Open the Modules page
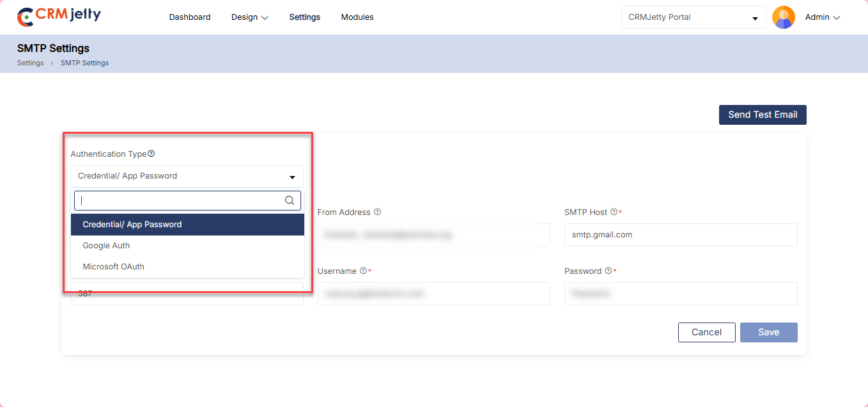 (357, 17)
